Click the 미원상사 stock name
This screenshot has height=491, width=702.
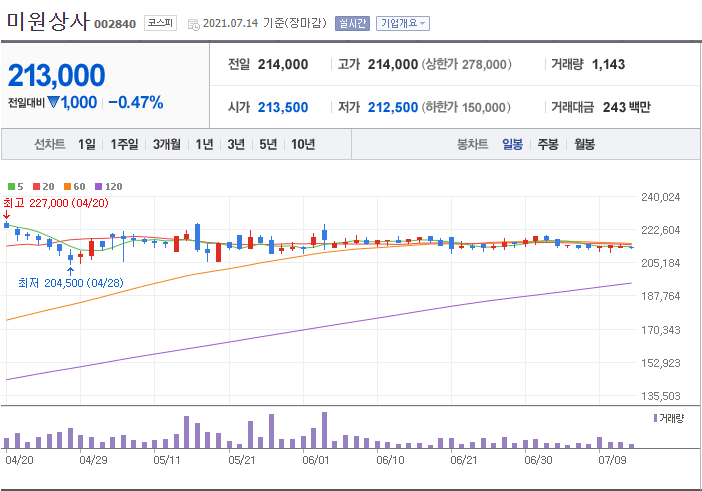pyautogui.click(x=48, y=21)
